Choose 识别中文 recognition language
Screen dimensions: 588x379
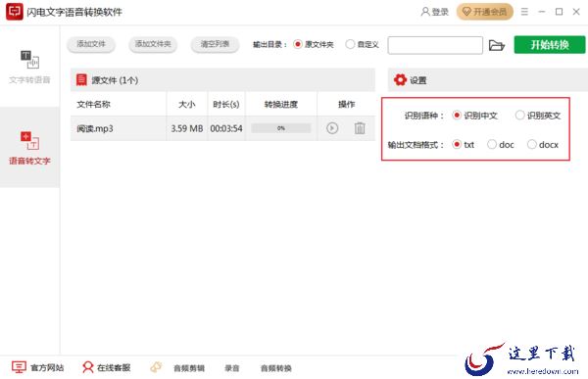[474, 116]
